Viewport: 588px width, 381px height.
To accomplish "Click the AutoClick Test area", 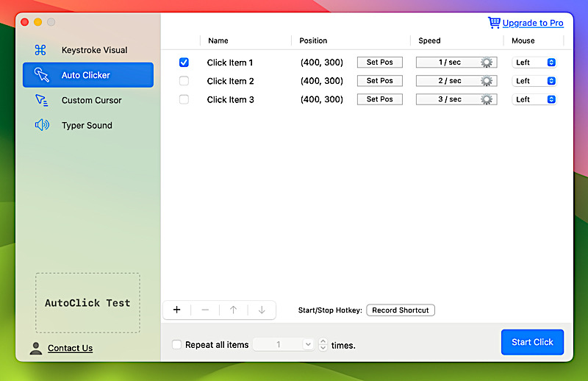I will (87, 303).
